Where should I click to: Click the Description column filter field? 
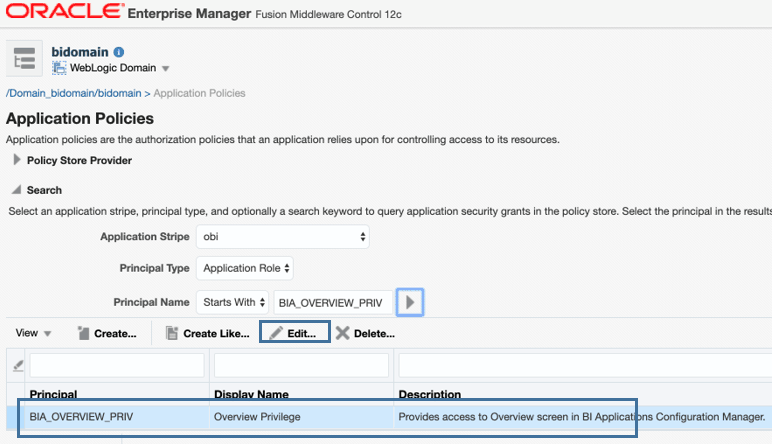click(585, 365)
